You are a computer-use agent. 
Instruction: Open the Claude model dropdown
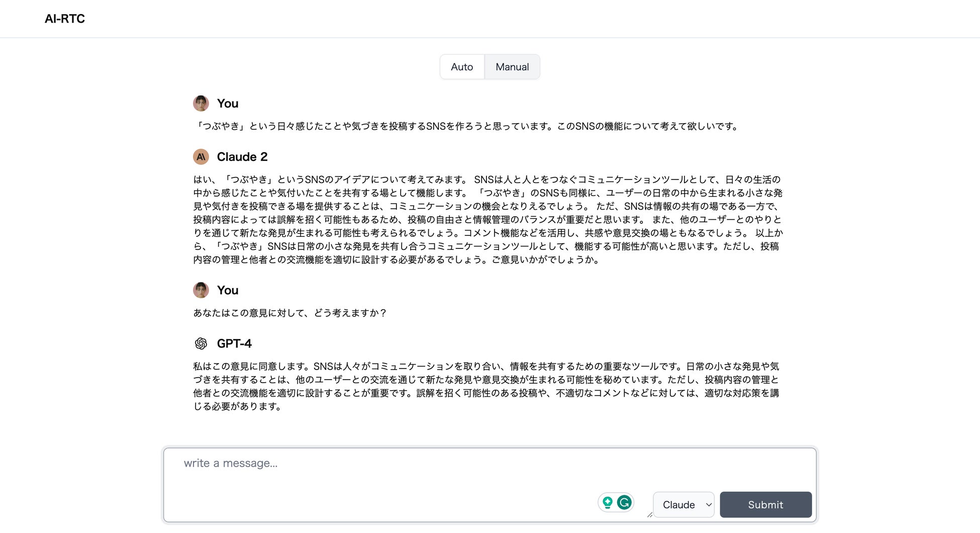click(683, 504)
